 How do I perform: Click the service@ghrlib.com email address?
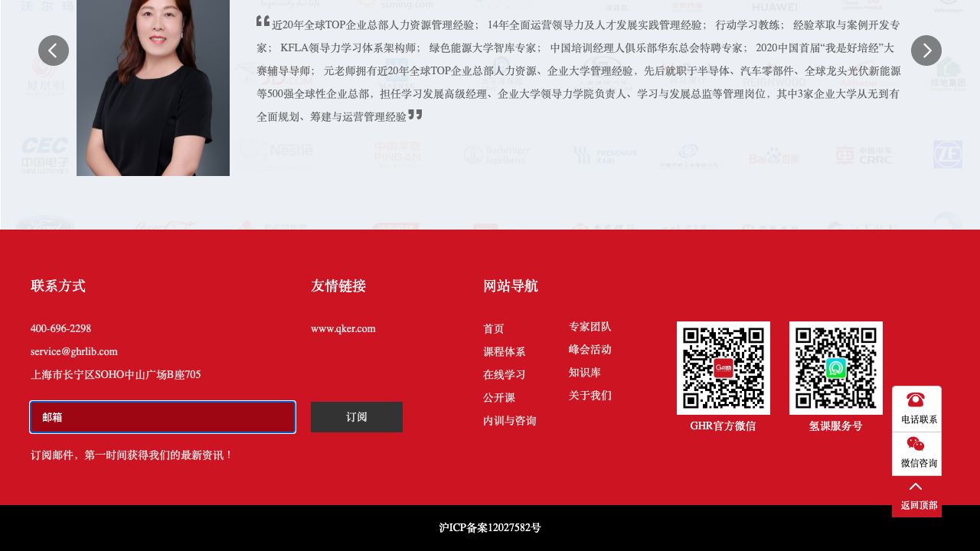coord(74,352)
